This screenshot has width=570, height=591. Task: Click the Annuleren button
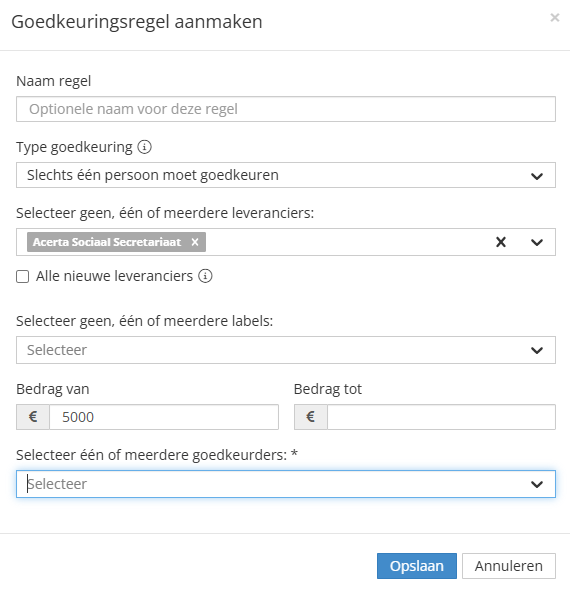(509, 566)
